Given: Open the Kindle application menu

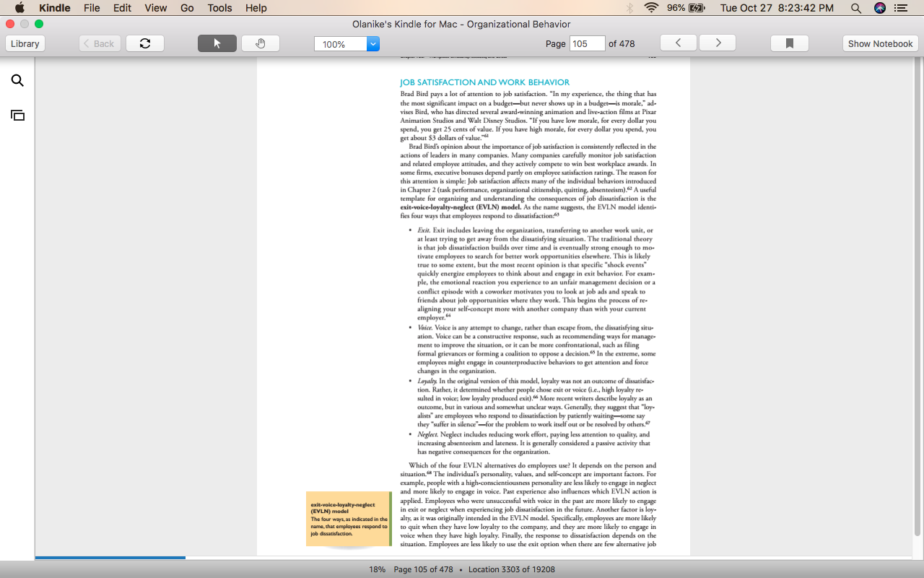Looking at the screenshot, I should click(x=55, y=8).
